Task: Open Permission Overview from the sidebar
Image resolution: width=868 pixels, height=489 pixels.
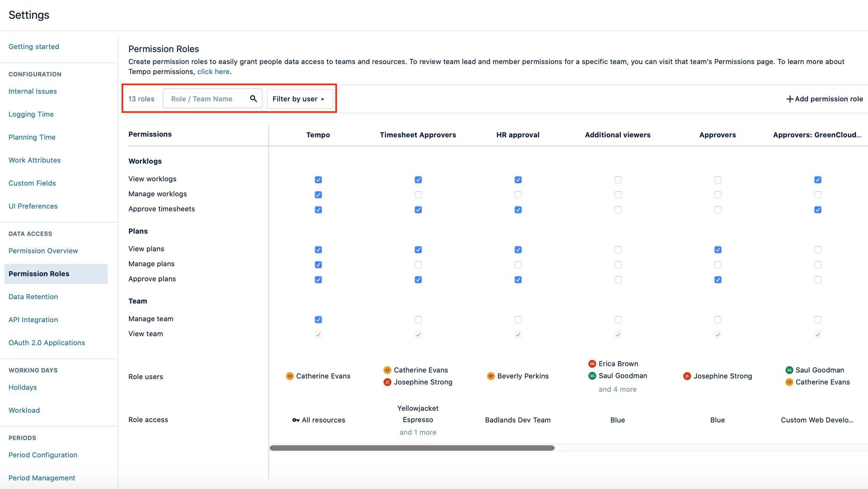Action: (43, 251)
